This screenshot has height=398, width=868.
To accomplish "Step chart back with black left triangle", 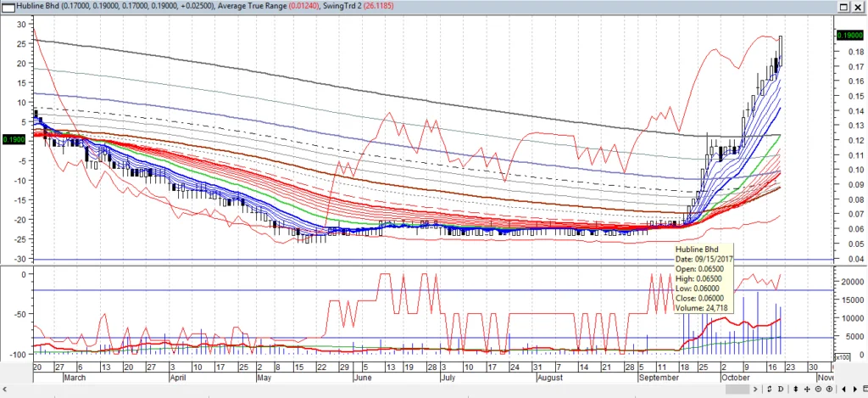I will 844,389.
